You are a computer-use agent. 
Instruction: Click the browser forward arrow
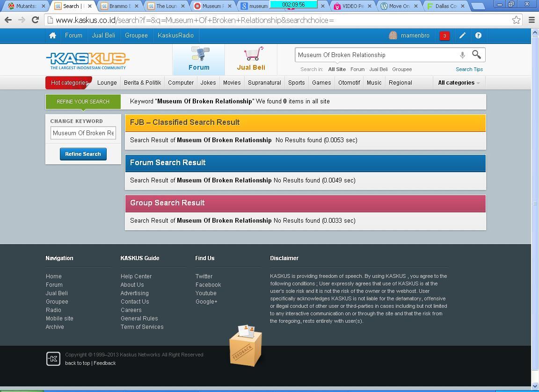(22, 20)
